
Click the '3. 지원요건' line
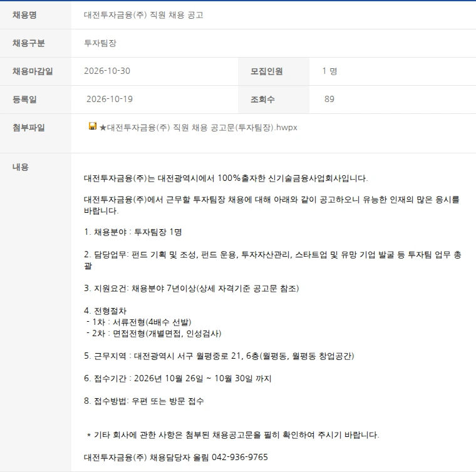tap(192, 288)
